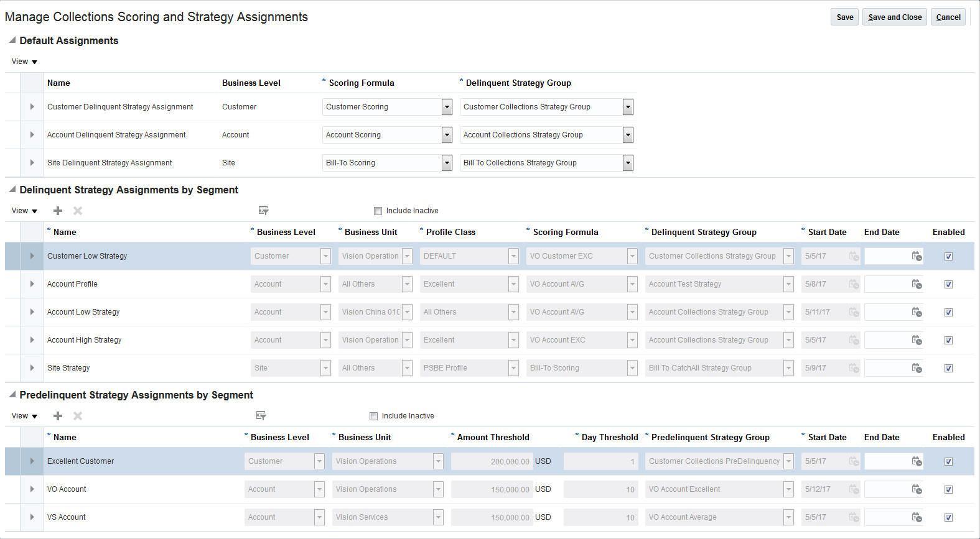The height and width of the screenshot is (539, 980).
Task: Click the End Date field for Site Strategy
Action: 887,368
